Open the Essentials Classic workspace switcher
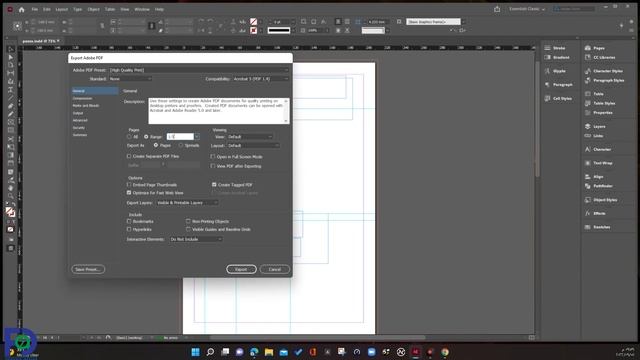The width and height of the screenshot is (640, 360). coord(527,9)
